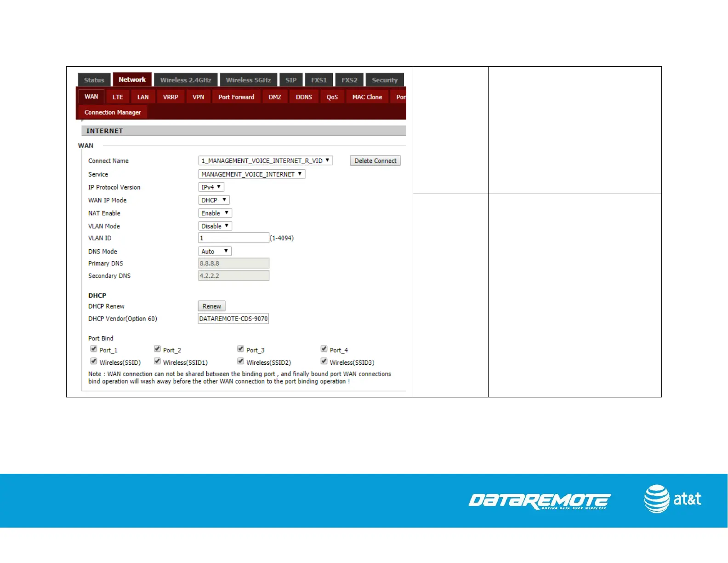Open the DMZ sub-tab
The image size is (728, 563).
[275, 97]
